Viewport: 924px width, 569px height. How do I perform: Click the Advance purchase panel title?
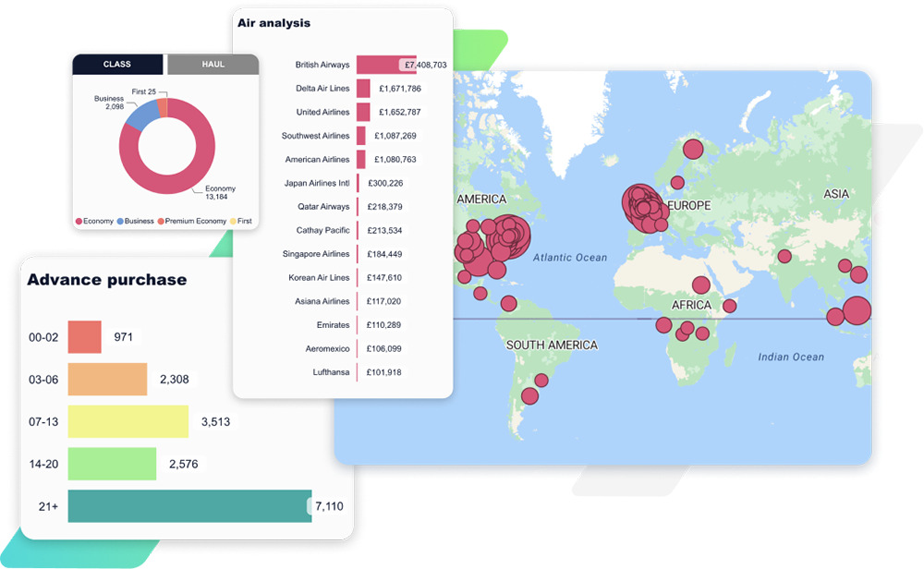(x=106, y=280)
